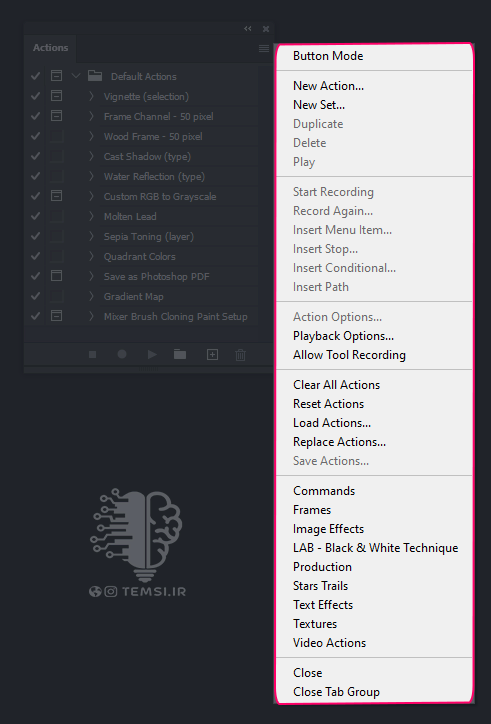
Task: Open the Actions panel hamburger menu
Action: [264, 48]
